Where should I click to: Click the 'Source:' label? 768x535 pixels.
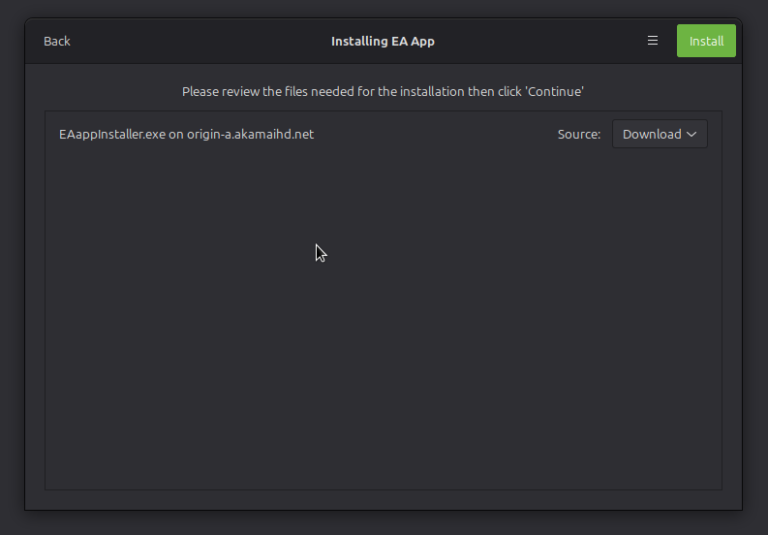click(579, 134)
